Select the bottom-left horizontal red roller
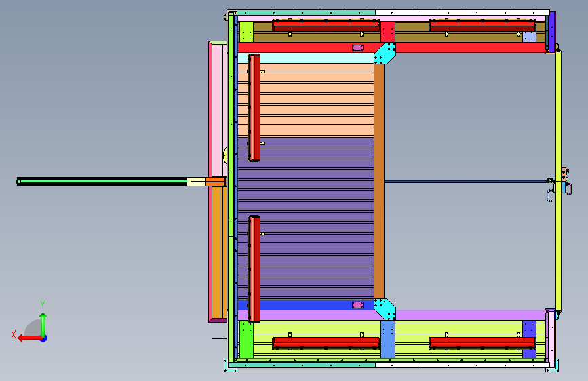The height and width of the screenshot is (381, 588). click(326, 343)
